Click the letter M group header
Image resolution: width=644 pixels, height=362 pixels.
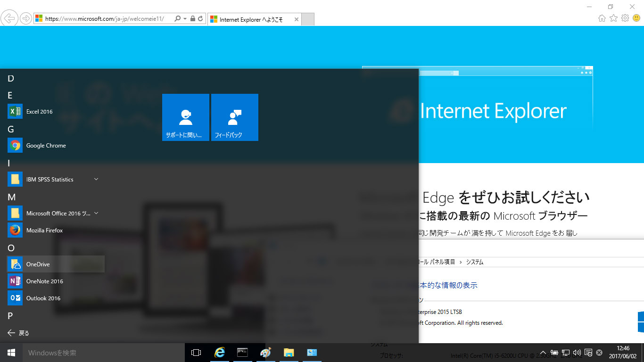click(x=12, y=197)
